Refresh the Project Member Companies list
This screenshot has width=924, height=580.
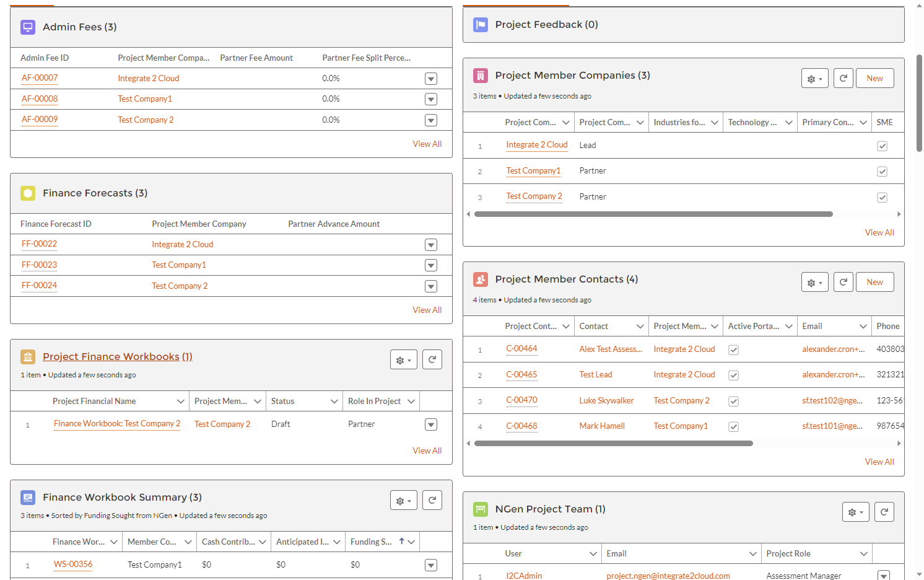[x=843, y=78]
